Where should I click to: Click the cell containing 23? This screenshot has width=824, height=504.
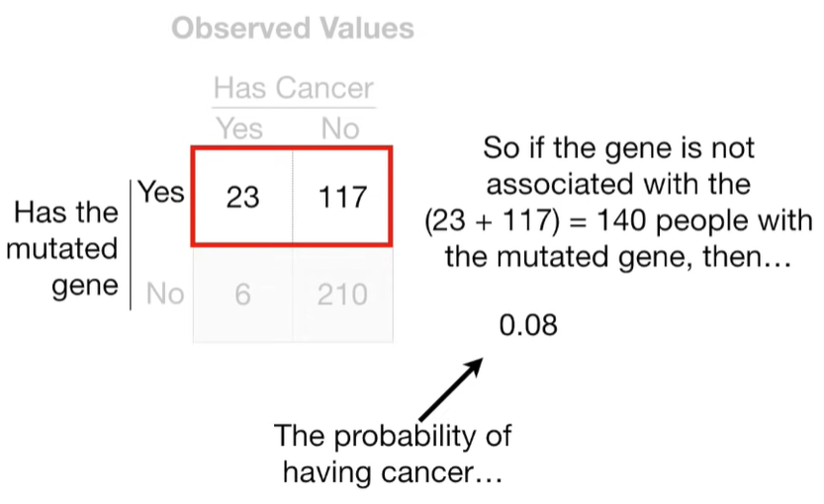pyautogui.click(x=242, y=197)
